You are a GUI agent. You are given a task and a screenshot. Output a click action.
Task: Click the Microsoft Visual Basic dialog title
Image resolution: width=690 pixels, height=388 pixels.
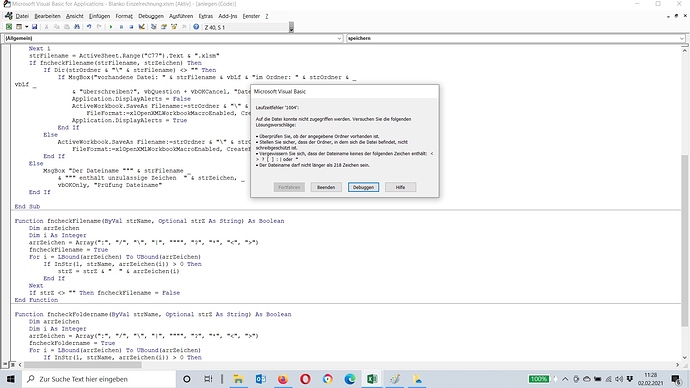coord(280,92)
